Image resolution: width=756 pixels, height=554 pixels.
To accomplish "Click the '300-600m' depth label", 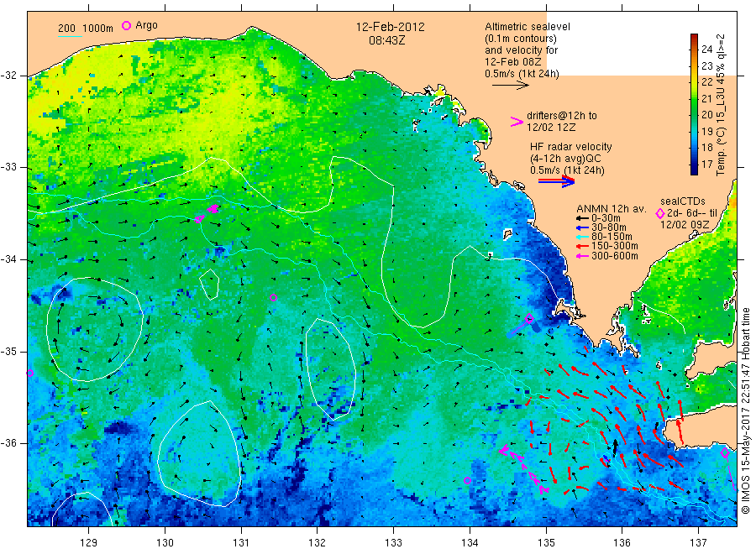I will [x=615, y=256].
